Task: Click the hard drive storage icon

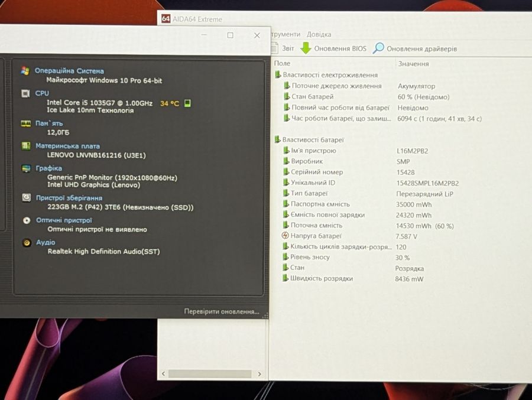Action: coord(27,197)
